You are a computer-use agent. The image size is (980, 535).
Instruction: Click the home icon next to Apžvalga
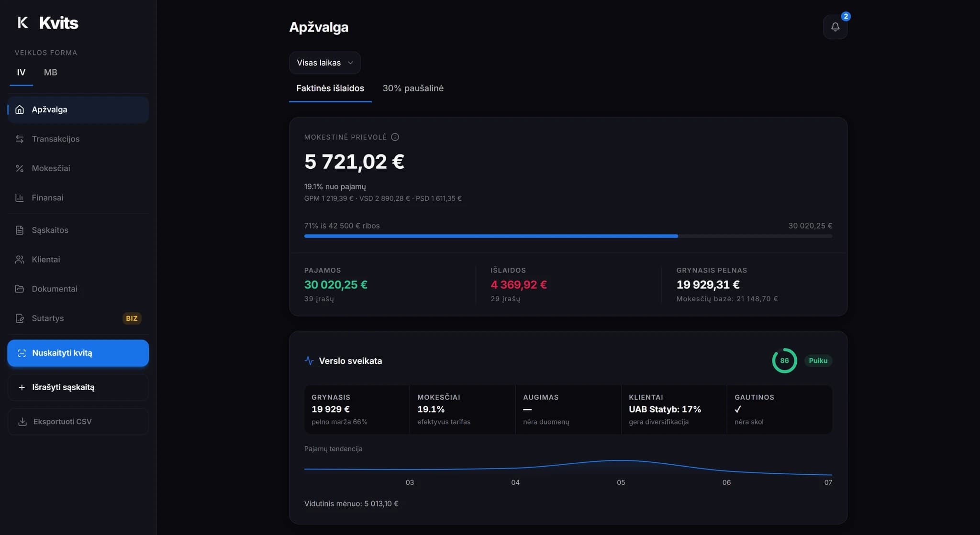pyautogui.click(x=20, y=109)
